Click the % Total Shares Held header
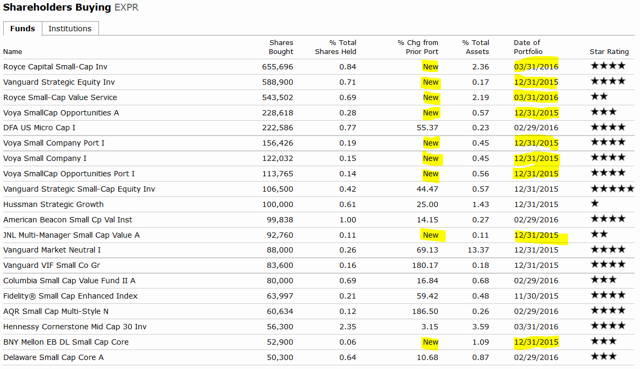The image size is (640, 369). (336, 47)
